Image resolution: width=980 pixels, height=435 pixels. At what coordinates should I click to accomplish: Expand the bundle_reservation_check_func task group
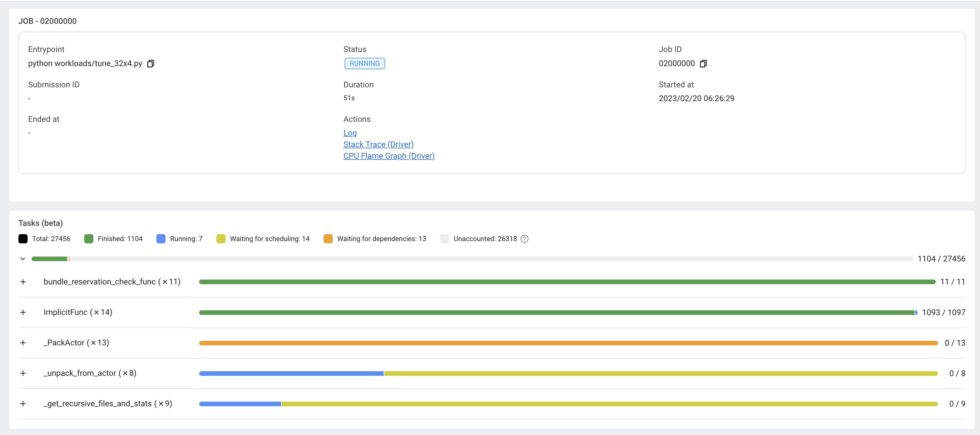pos(23,282)
